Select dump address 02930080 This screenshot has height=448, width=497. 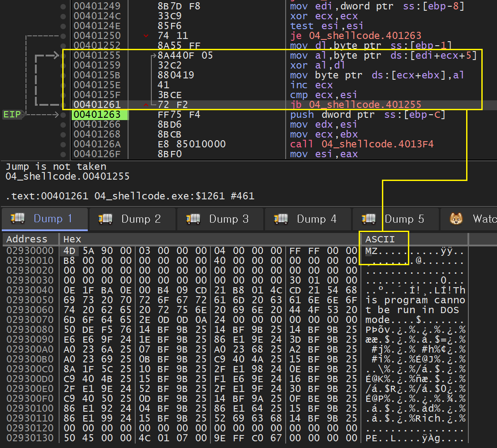pos(30,329)
